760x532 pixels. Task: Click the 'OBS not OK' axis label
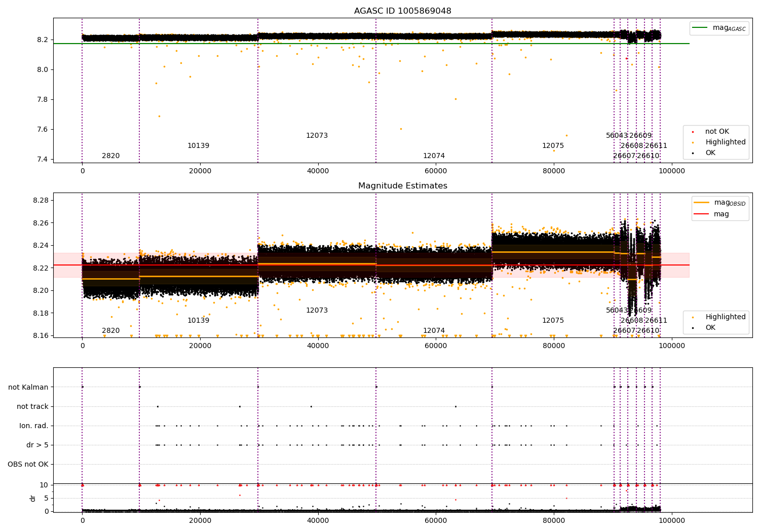(28, 465)
